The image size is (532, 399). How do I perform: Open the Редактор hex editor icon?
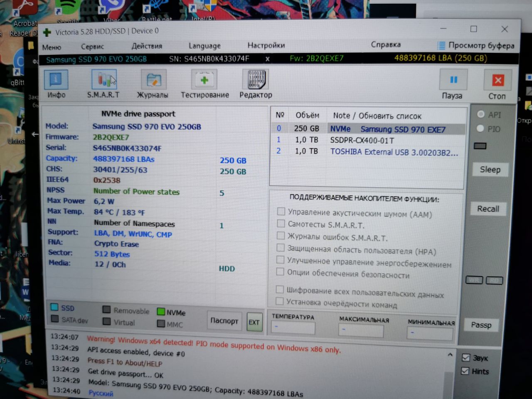click(x=256, y=79)
